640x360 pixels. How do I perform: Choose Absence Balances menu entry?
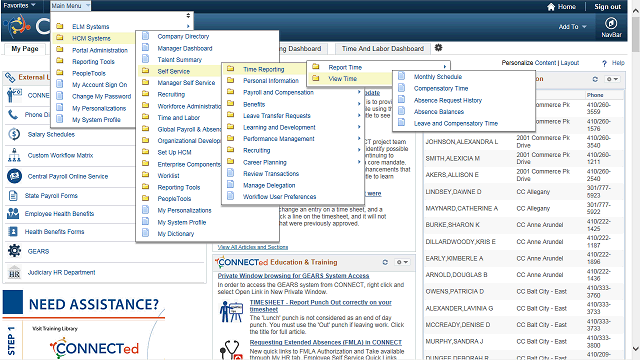(x=439, y=111)
